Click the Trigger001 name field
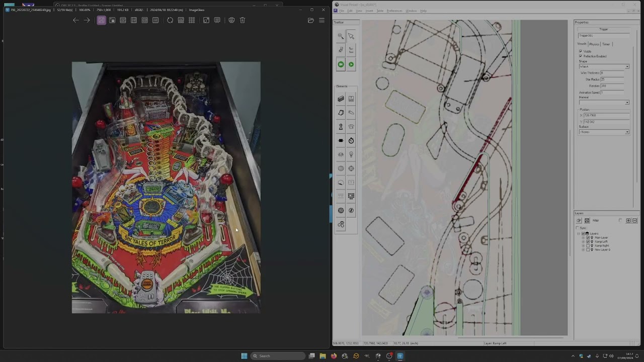 tap(604, 36)
